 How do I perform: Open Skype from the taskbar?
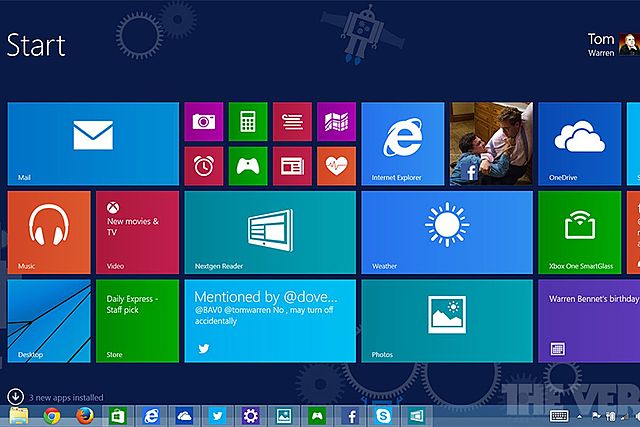point(383,416)
